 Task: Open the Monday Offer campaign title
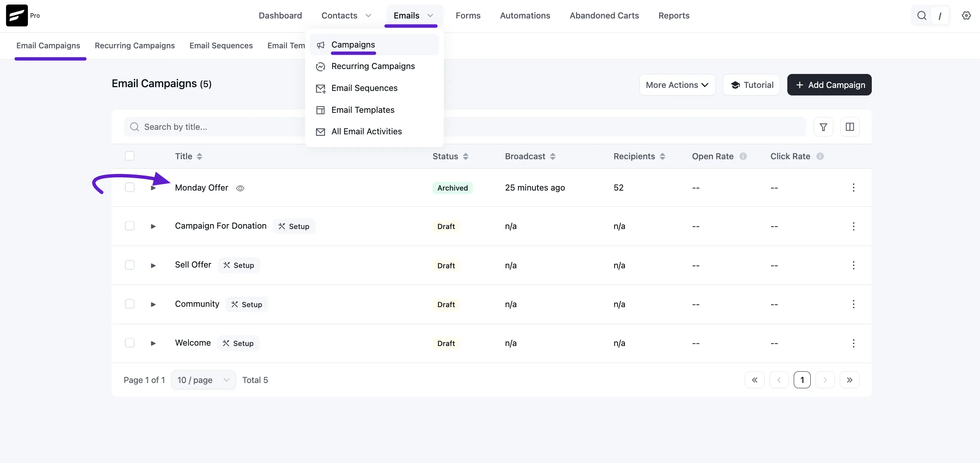tap(201, 187)
